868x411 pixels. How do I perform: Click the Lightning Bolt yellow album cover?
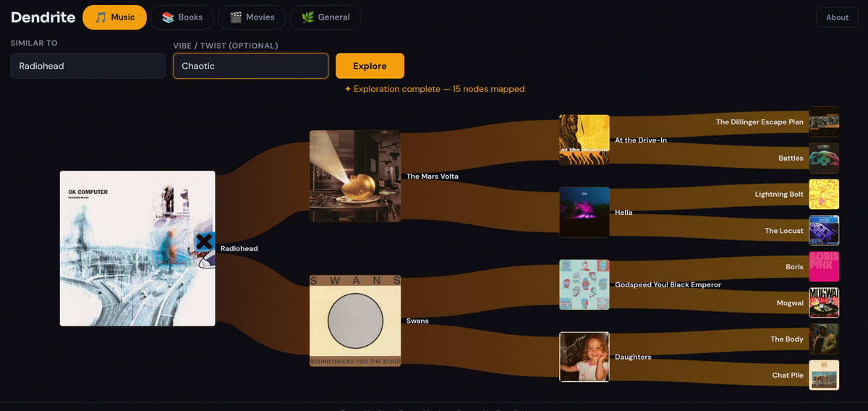pyautogui.click(x=824, y=194)
